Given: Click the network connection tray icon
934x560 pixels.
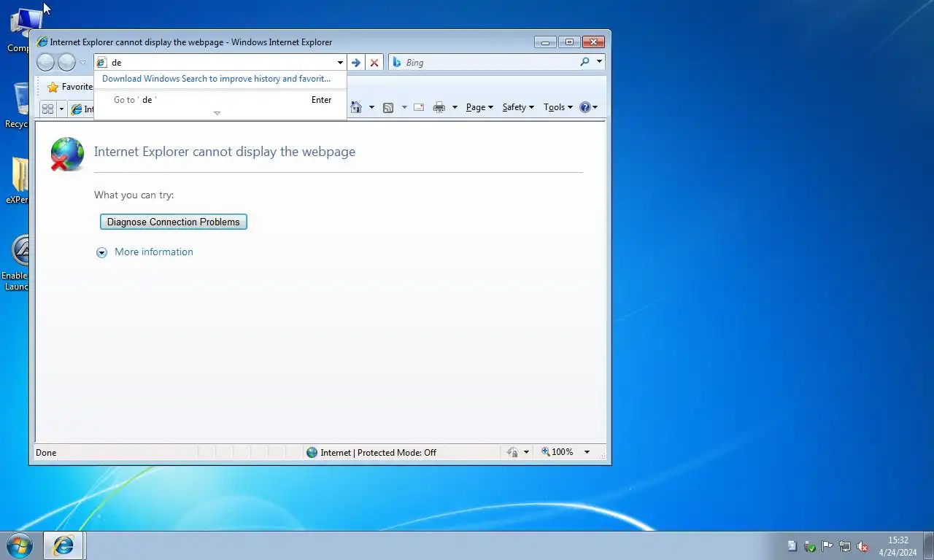Looking at the screenshot, I should point(845,546).
